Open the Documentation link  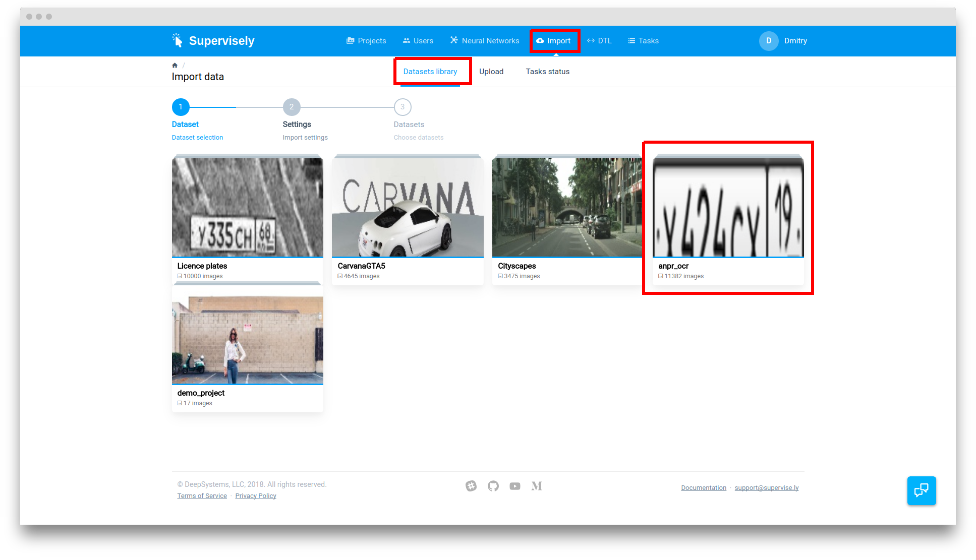[703, 488]
